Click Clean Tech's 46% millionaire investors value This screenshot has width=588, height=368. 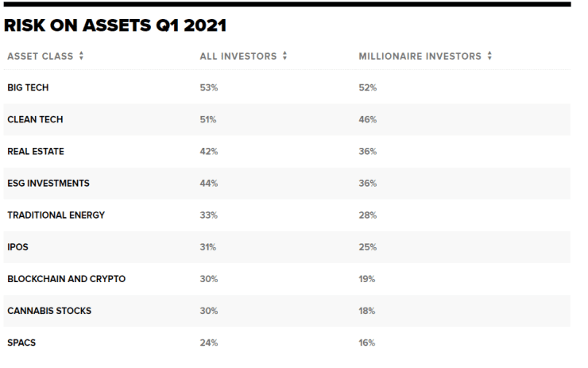(367, 119)
